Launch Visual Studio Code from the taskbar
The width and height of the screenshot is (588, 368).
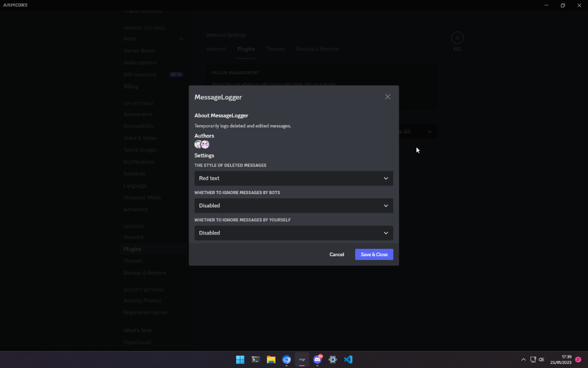coord(348,360)
